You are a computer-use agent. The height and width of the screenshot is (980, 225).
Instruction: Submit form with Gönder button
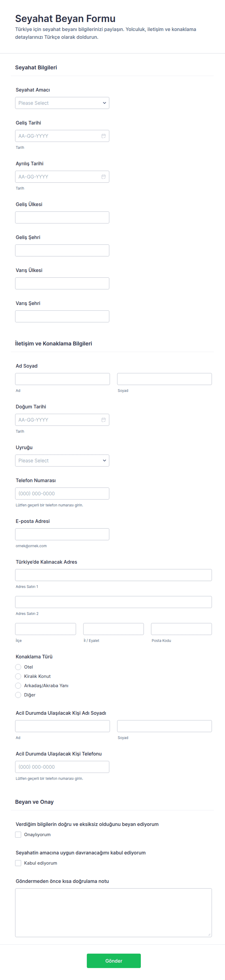coord(113,961)
